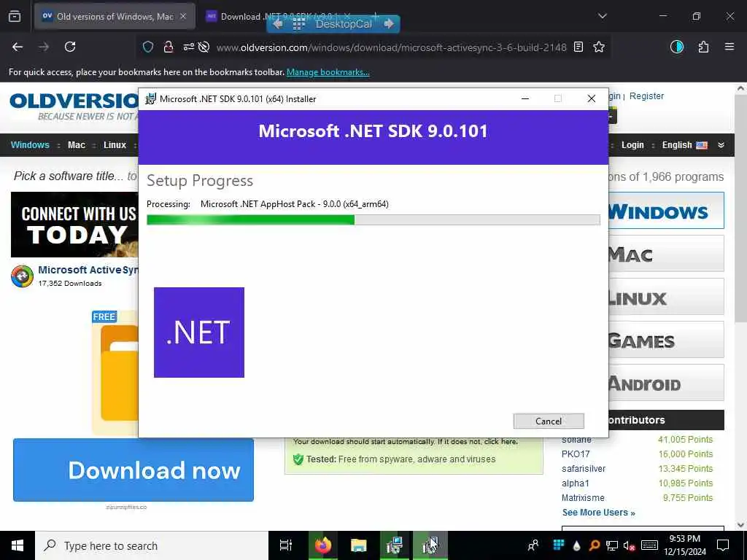Minimize the .NET SDK Installer window

tap(525, 98)
